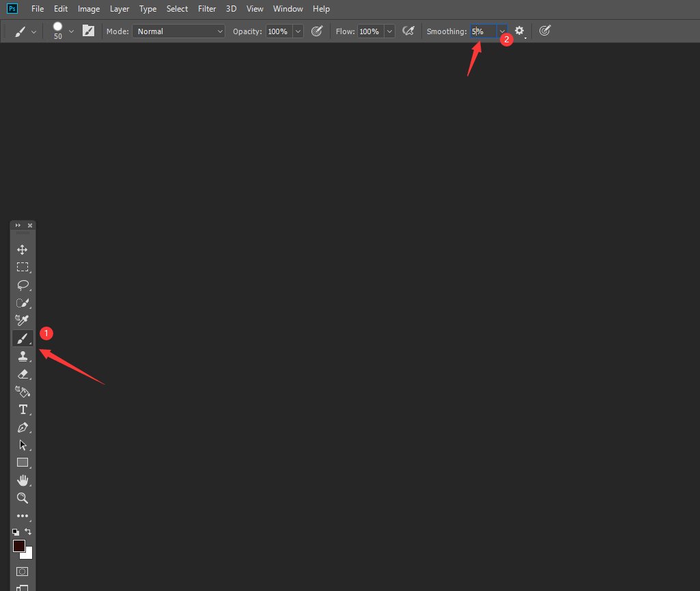Click the Opacity 100% input field
The height and width of the screenshot is (591, 700).
[279, 31]
